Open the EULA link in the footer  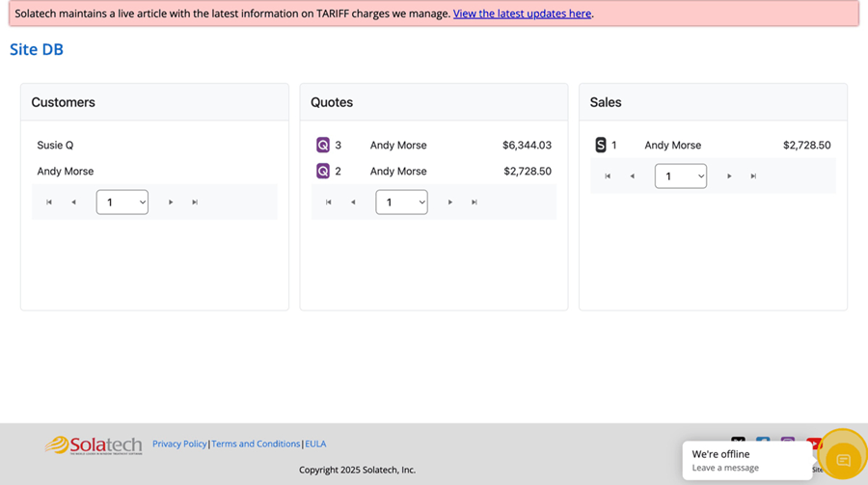point(315,444)
